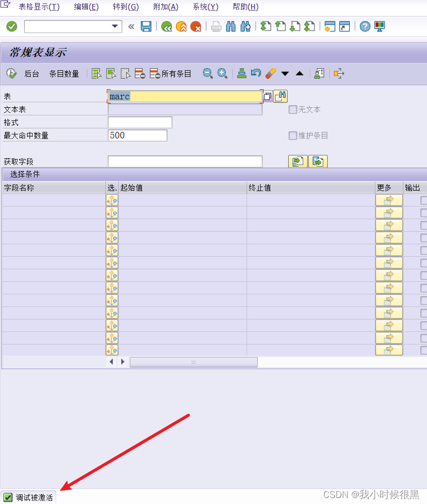
Task: Open the 转到(G) menu
Action: click(x=126, y=7)
